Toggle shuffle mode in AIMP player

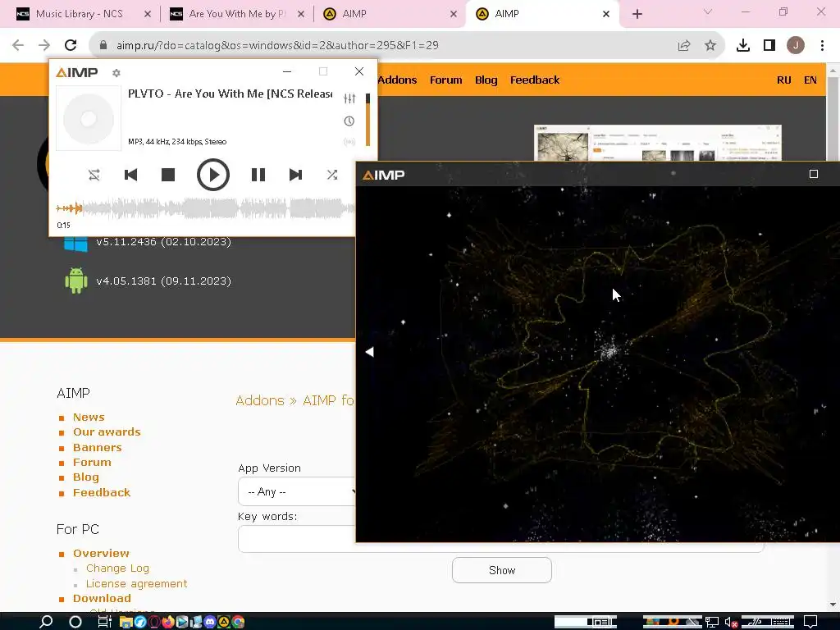tap(332, 175)
